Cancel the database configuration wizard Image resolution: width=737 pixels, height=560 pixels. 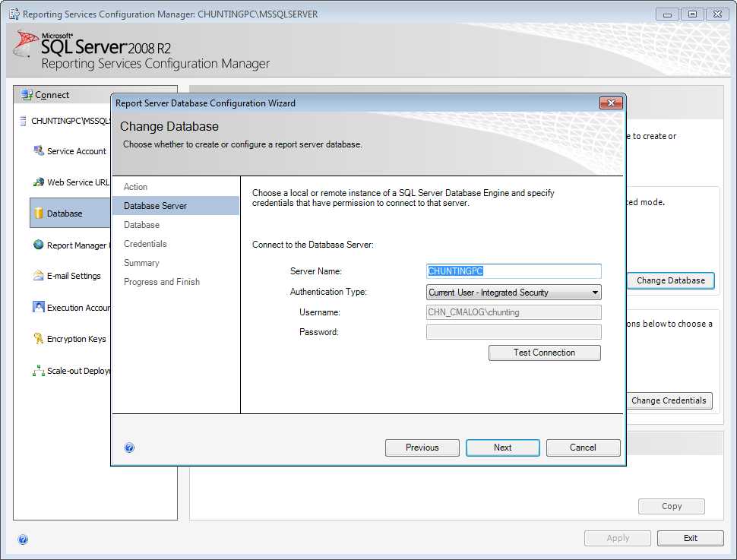(583, 448)
